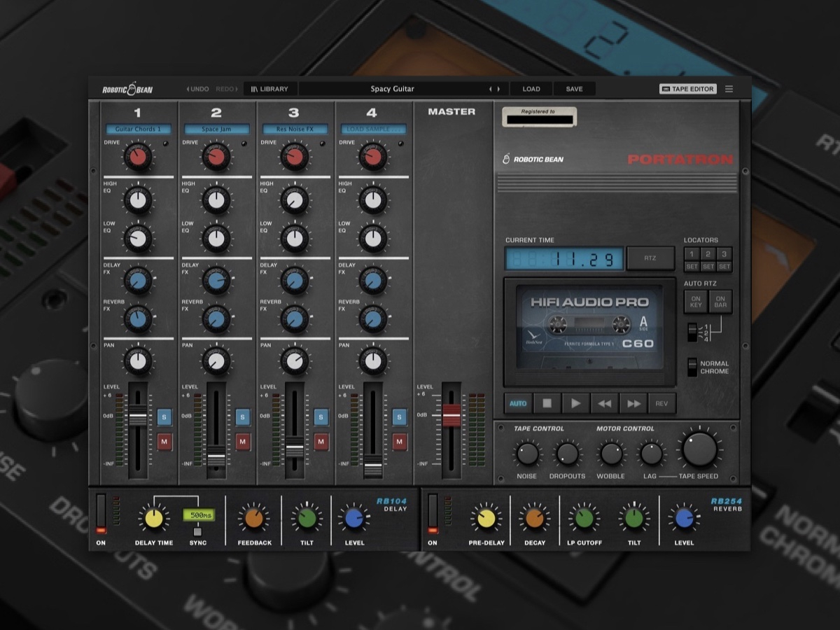Click the RTZ return-to-zero button
The width and height of the screenshot is (840, 630).
[650, 258]
